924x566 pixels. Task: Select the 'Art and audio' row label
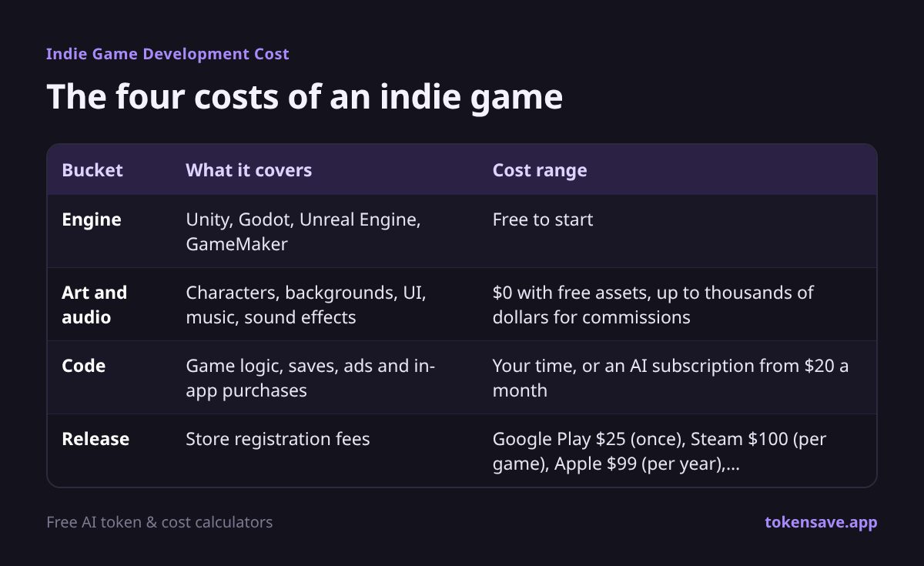click(x=95, y=305)
